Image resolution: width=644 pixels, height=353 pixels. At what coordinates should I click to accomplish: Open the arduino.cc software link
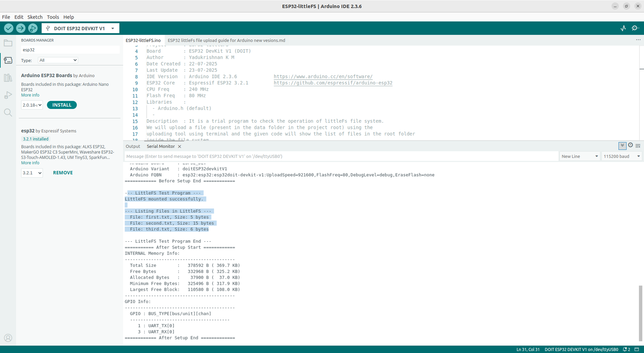[x=323, y=77]
